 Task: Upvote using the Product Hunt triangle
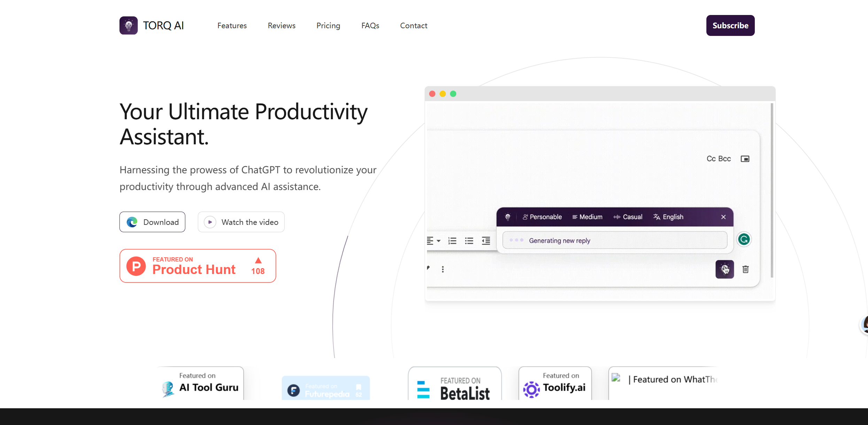[258, 260]
